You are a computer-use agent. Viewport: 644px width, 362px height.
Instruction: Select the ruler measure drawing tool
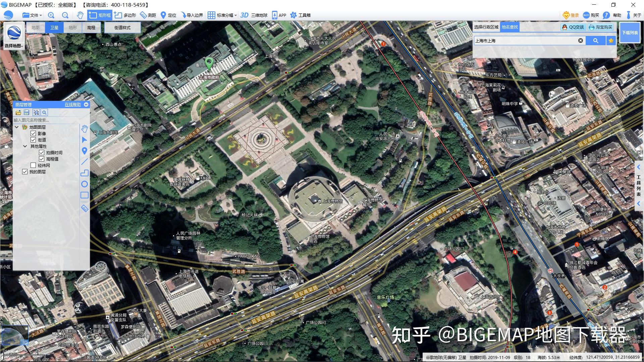click(x=85, y=208)
